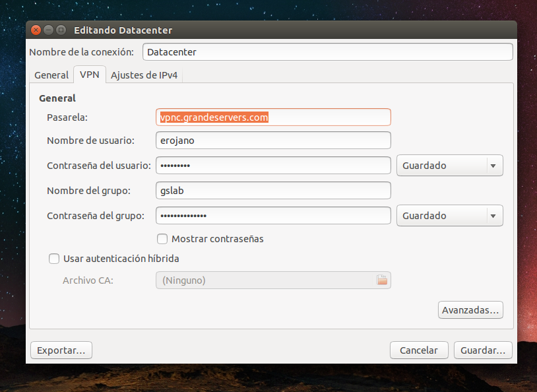537x392 pixels.
Task: Click the folder icon in Archivo CA field
Action: (x=381, y=280)
